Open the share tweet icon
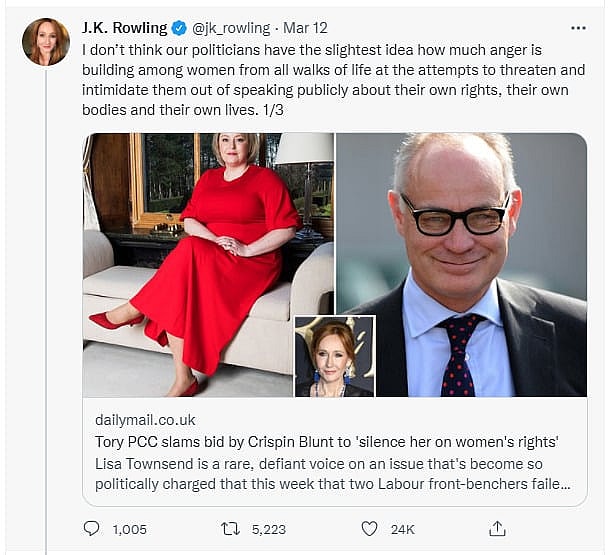This screenshot has height=555, width=612. tap(497, 528)
